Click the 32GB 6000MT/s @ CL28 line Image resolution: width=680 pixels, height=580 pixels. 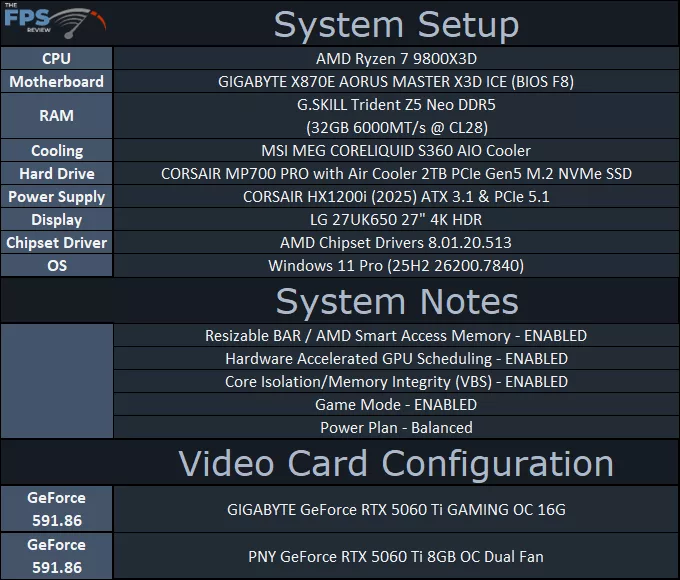[x=396, y=128]
